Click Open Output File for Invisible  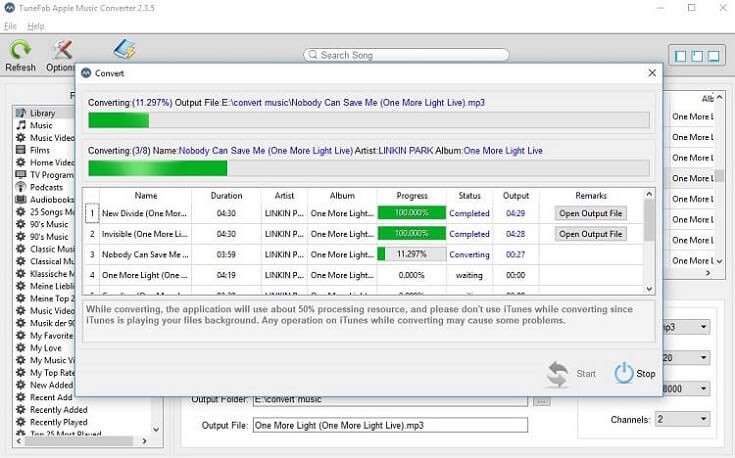(x=590, y=234)
